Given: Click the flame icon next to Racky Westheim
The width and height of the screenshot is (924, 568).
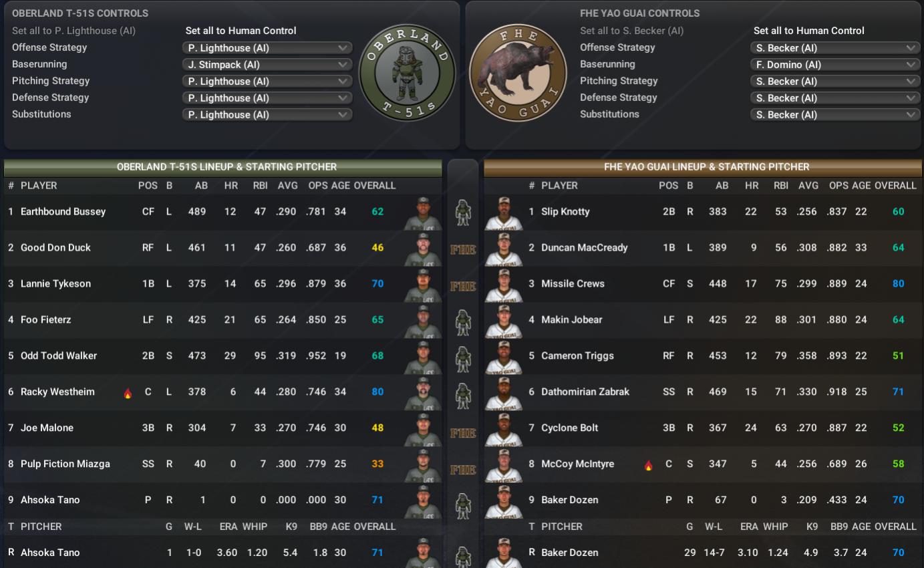Looking at the screenshot, I should point(128,393).
